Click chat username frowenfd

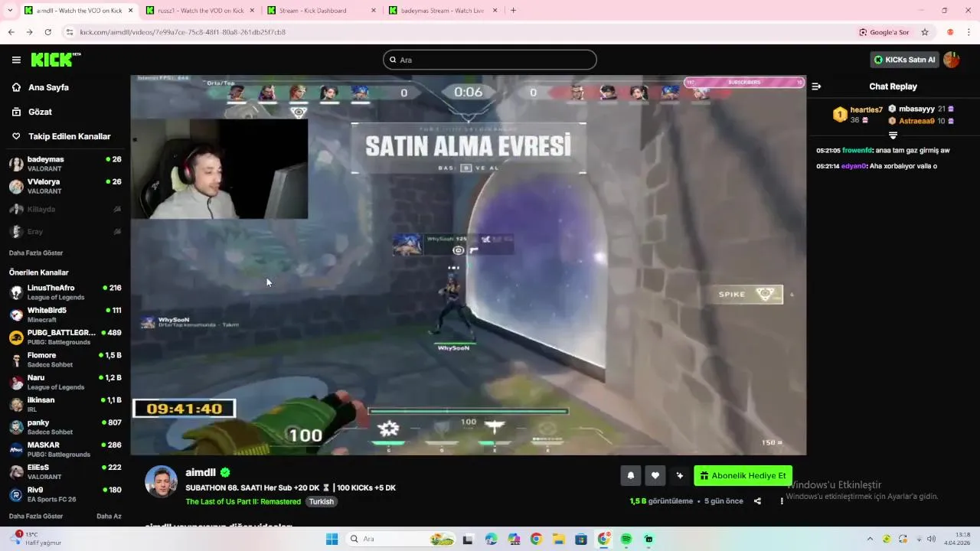pyautogui.click(x=857, y=151)
